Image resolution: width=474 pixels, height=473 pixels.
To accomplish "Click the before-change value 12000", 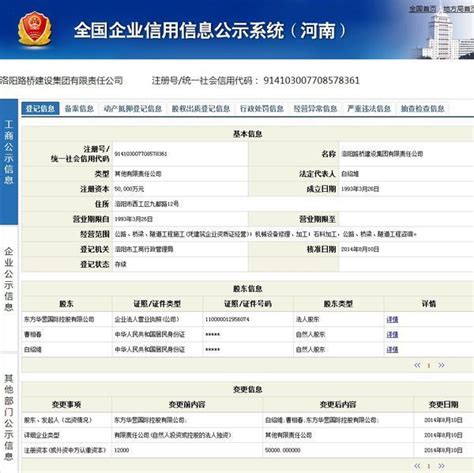I will [122, 450].
